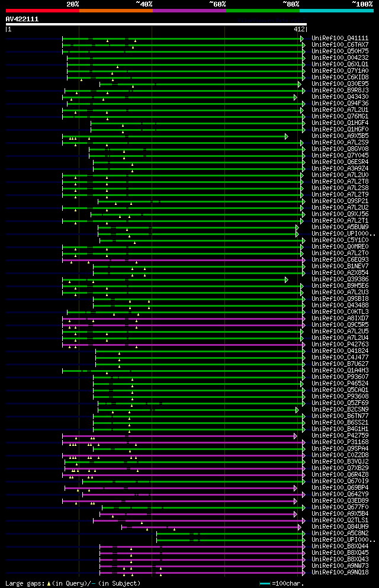Click the red 20% legend segment
The image size is (379, 588).
43,11
